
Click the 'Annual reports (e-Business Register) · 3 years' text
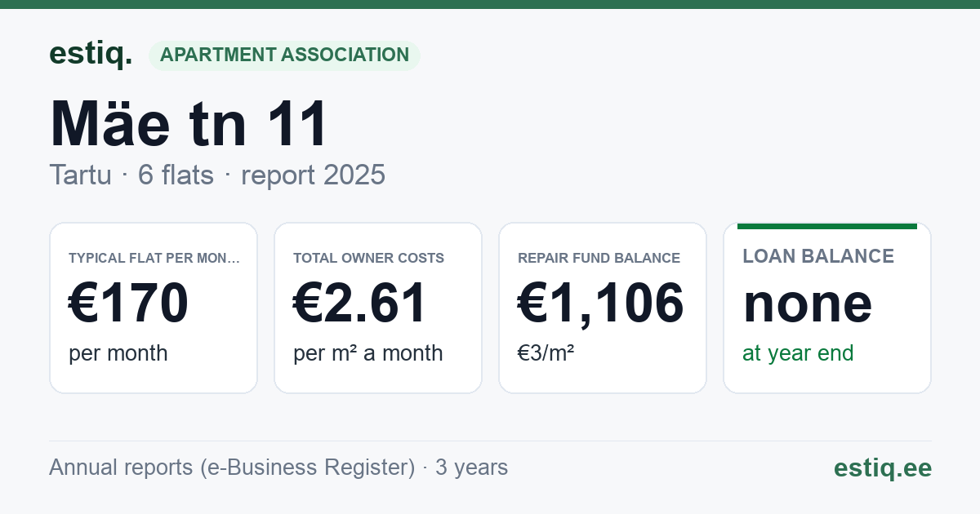(x=278, y=467)
